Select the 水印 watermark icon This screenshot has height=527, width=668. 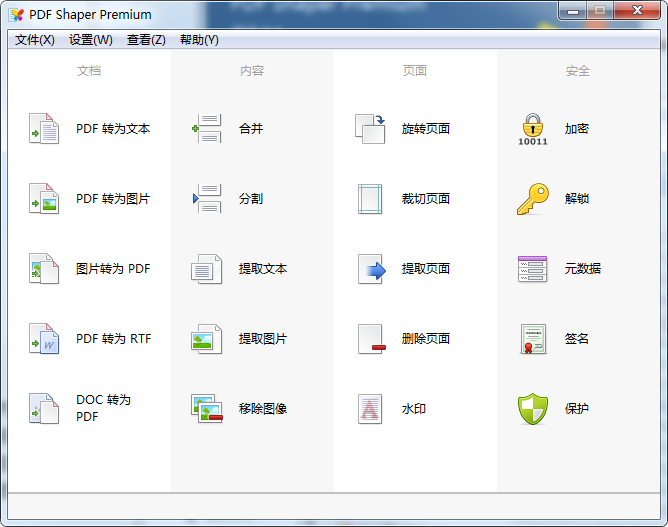click(370, 409)
